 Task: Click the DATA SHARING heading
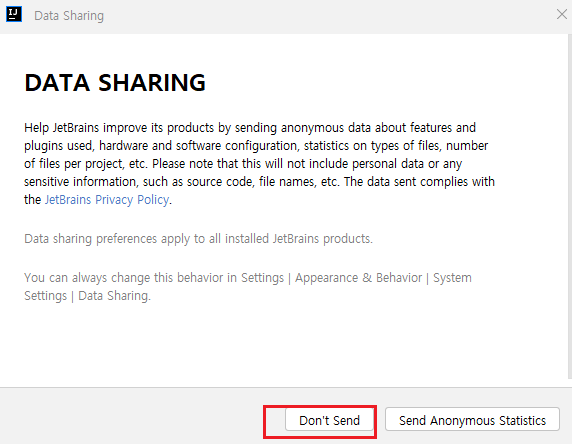pos(115,82)
